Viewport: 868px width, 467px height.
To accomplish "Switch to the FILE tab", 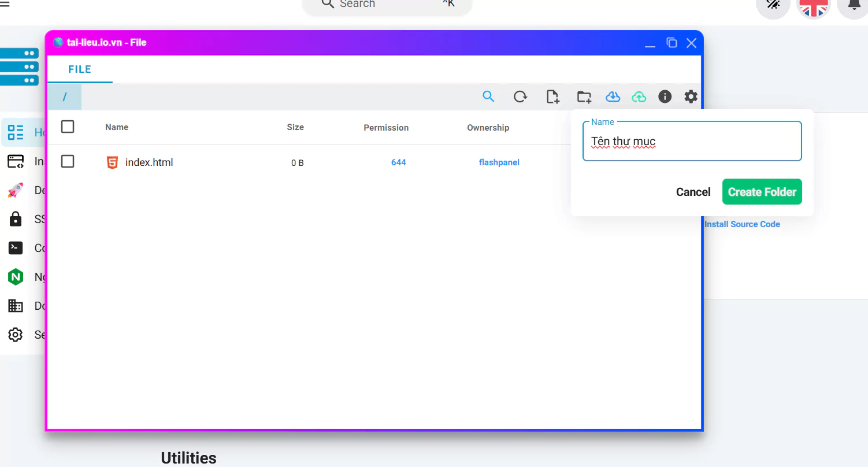I will click(x=80, y=69).
